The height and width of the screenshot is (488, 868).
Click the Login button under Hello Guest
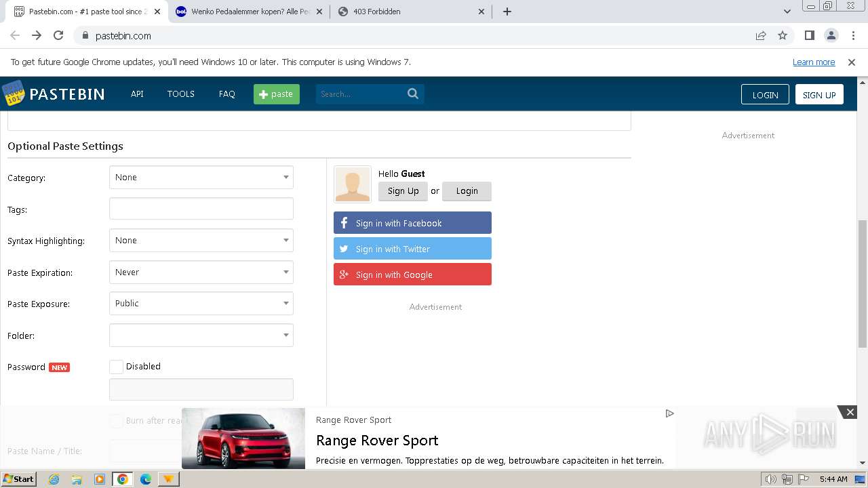[467, 191]
